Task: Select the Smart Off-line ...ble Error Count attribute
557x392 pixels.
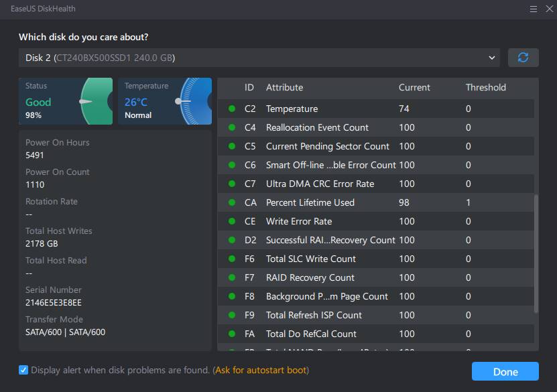Action: click(x=330, y=165)
